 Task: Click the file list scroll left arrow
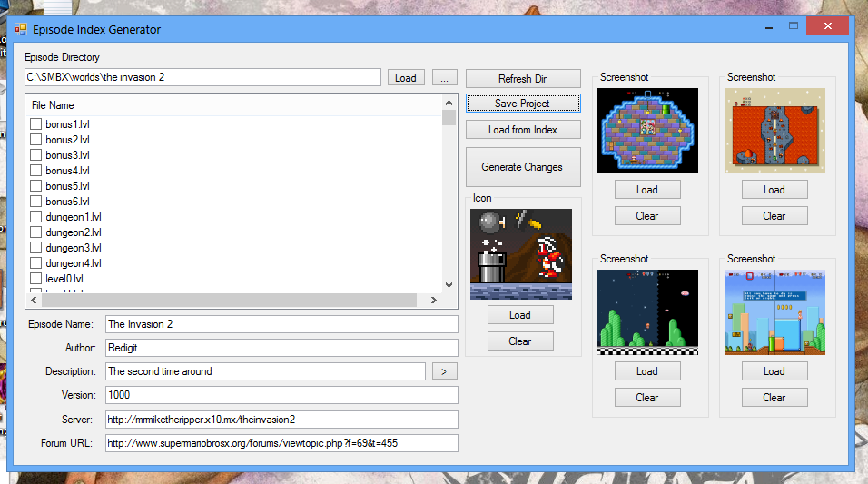tap(34, 301)
